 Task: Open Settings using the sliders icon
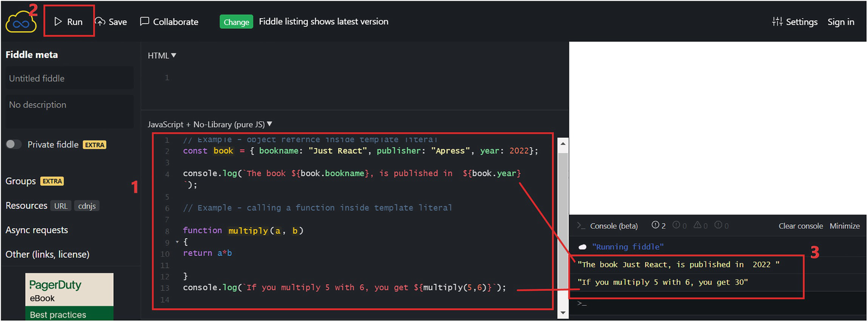click(777, 22)
